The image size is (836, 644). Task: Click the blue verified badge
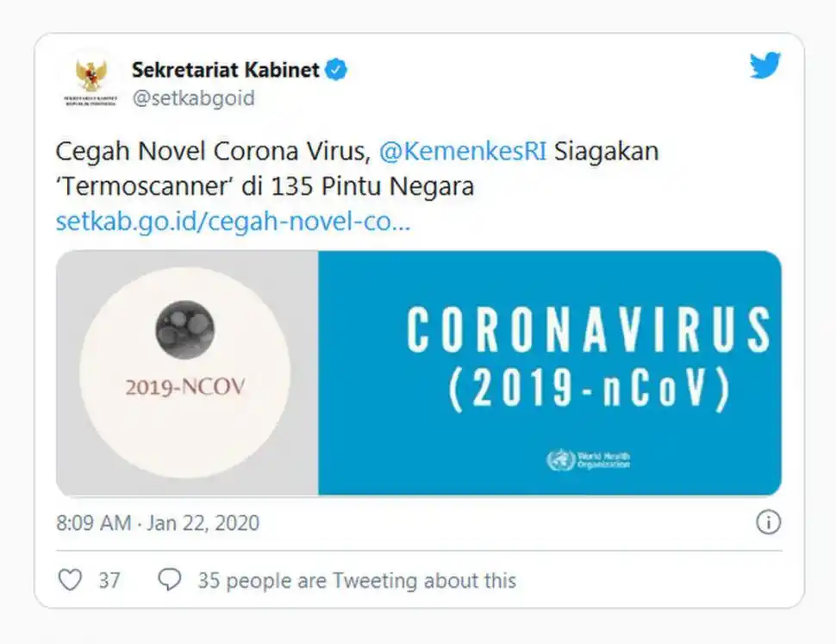(x=336, y=70)
